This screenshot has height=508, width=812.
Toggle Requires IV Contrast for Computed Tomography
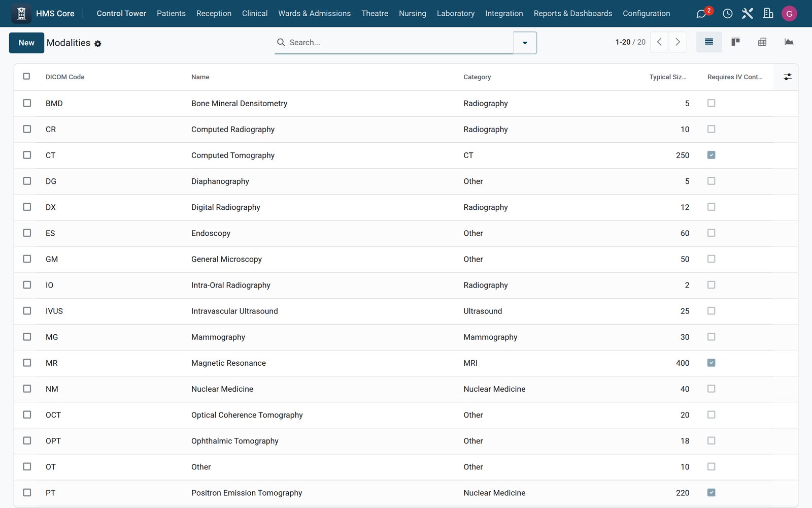711,155
